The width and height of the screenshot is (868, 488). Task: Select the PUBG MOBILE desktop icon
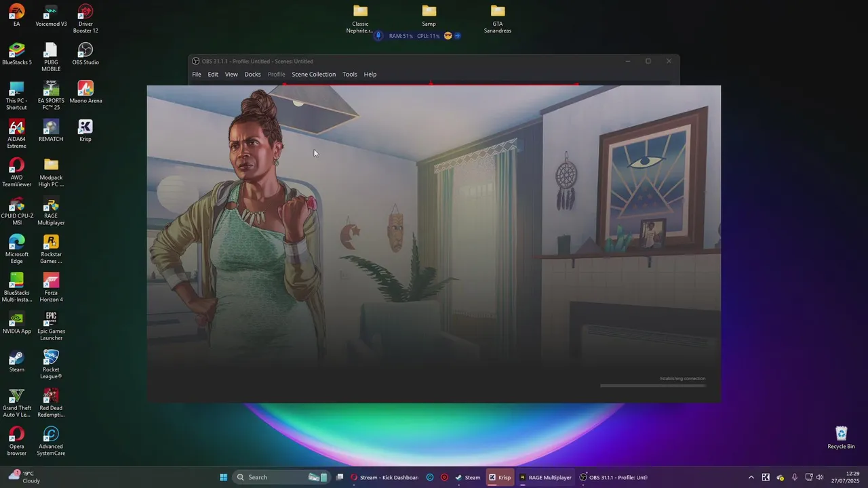51,57
